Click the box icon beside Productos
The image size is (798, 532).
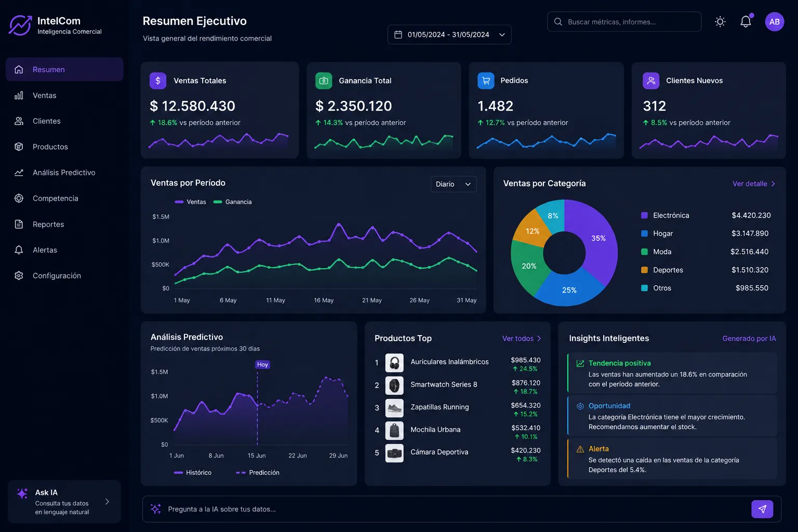[19, 147]
